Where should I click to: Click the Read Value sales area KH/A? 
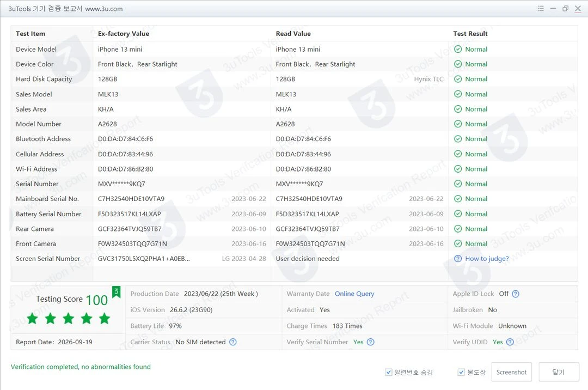(284, 109)
